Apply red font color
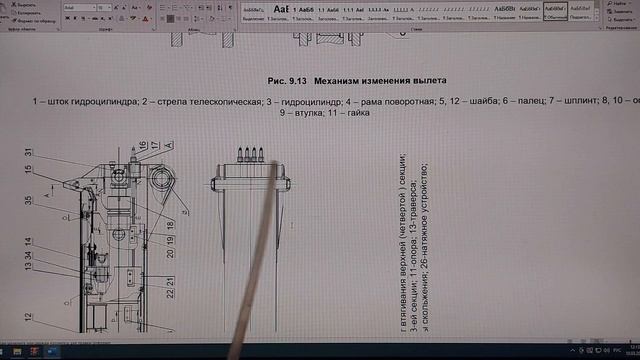 (146, 19)
